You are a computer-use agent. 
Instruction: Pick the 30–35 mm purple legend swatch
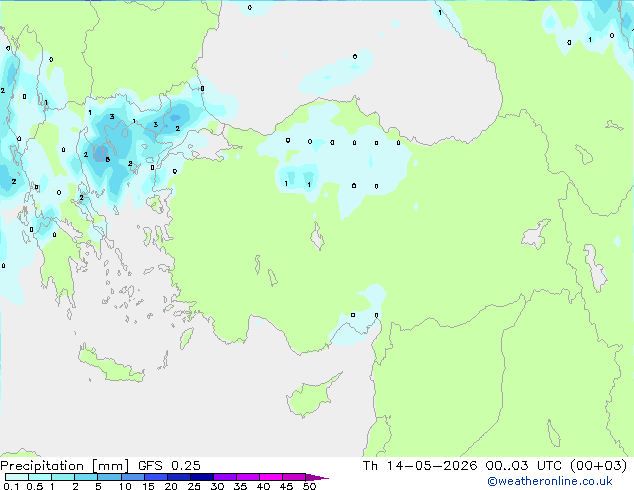pyautogui.click(x=224, y=477)
